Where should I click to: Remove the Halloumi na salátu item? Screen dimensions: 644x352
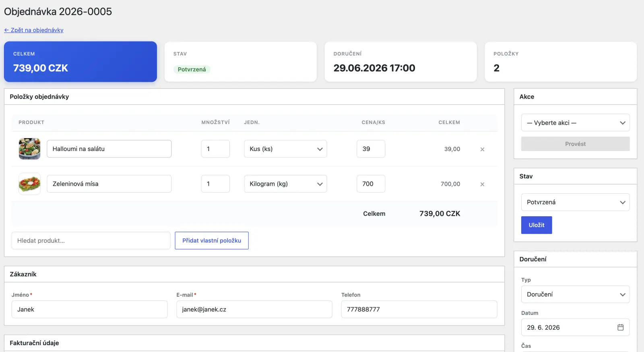pyautogui.click(x=482, y=149)
